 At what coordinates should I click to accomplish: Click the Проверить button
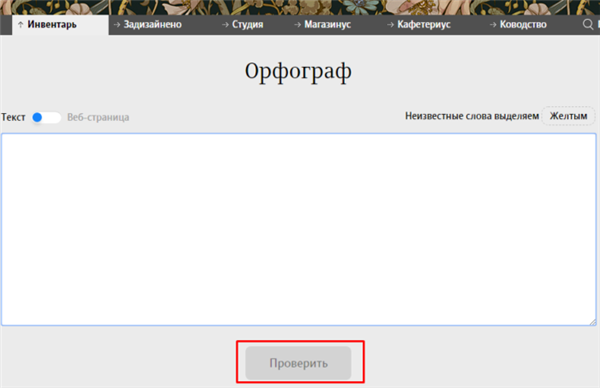pyautogui.click(x=298, y=363)
